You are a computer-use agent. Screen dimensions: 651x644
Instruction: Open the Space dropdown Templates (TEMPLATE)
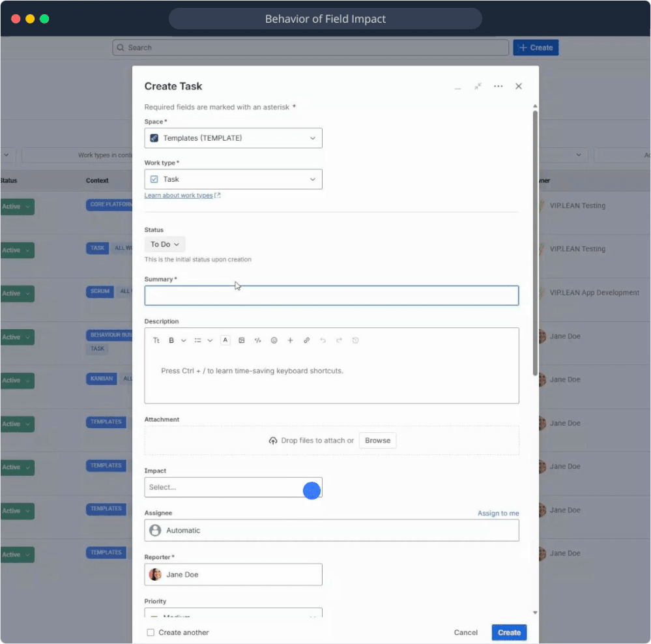[233, 138]
